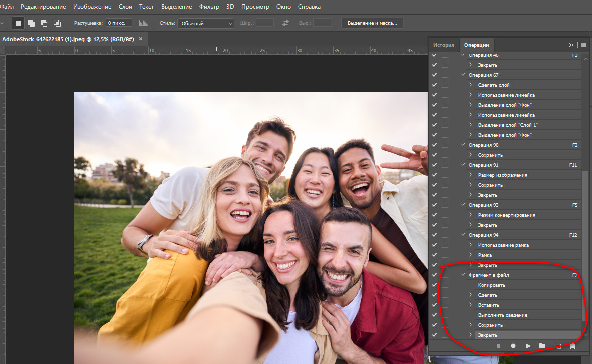This screenshot has width=592, height=364.
Task: Collapse Операция 94 action
Action: pos(462,235)
